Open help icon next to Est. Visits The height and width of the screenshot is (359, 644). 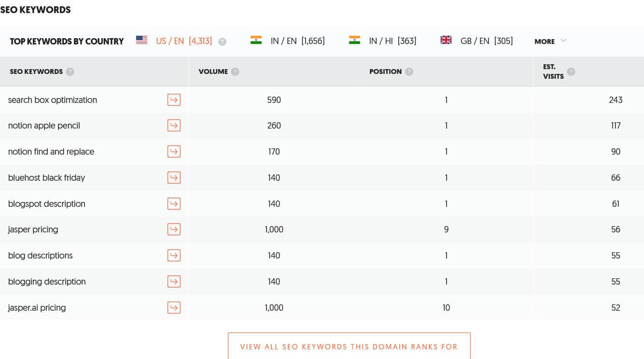click(571, 72)
